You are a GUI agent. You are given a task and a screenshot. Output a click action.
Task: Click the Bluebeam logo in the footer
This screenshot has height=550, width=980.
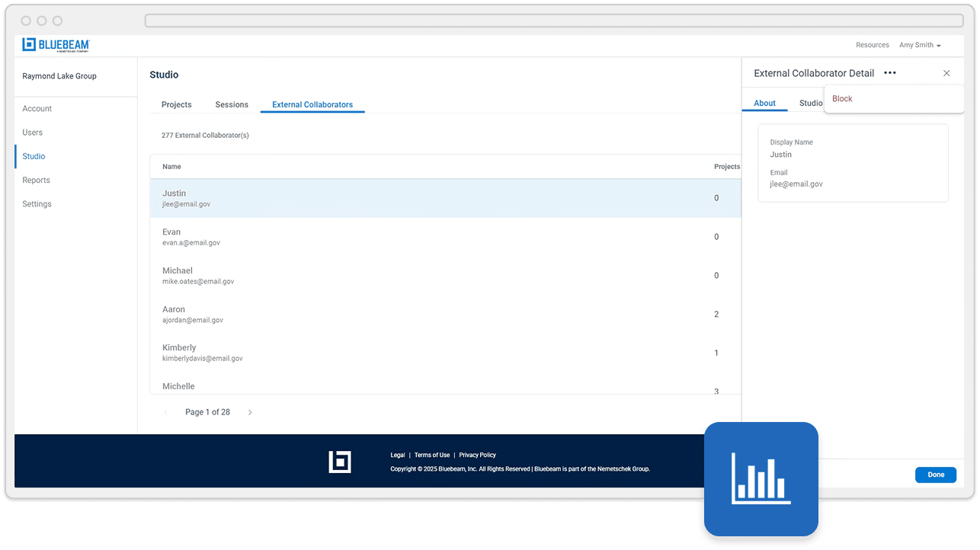(x=340, y=462)
